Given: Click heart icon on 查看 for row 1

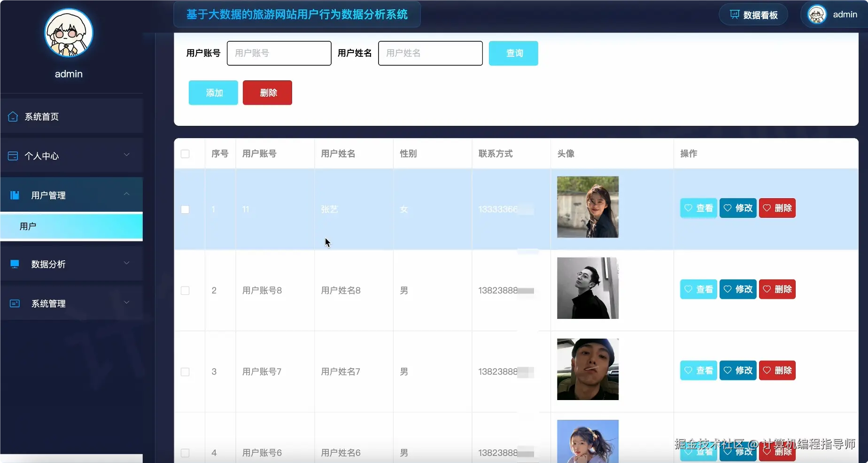Looking at the screenshot, I should pos(688,208).
